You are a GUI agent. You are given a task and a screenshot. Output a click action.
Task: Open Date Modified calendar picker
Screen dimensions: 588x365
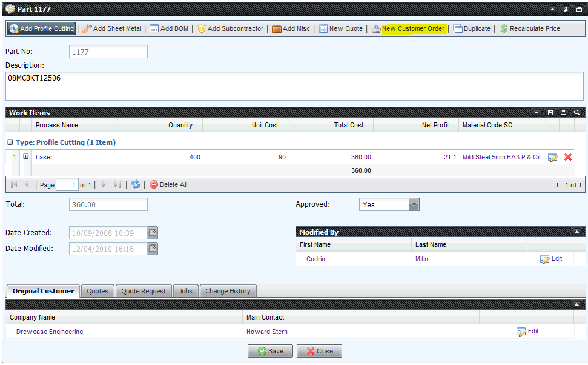coord(153,249)
